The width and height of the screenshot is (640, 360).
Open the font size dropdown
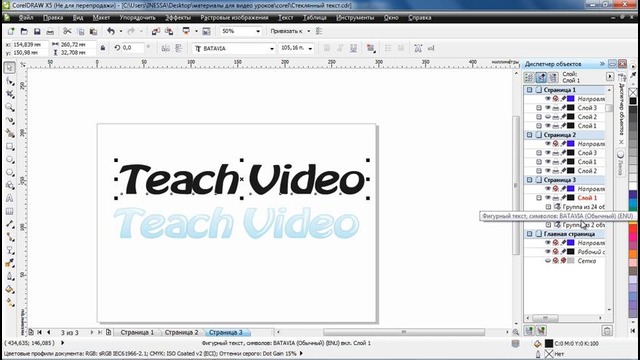click(x=311, y=49)
